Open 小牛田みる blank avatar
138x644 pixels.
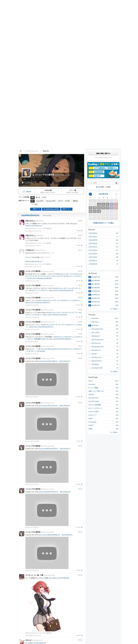coord(22,252)
